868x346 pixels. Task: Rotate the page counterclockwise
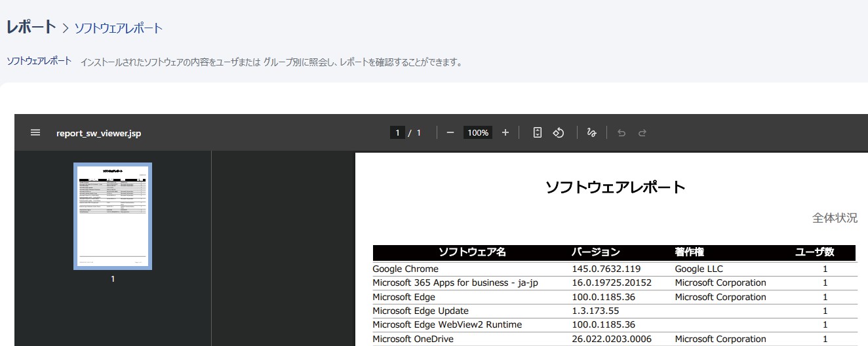559,132
